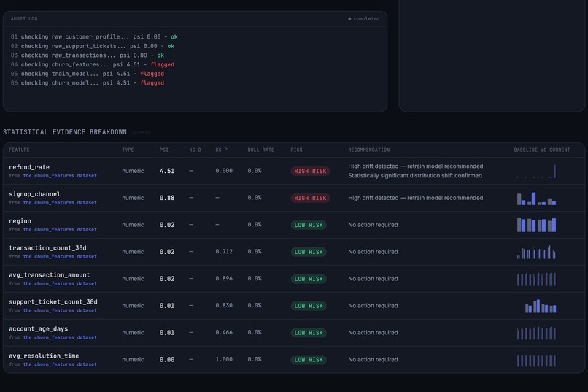588x392 pixels.
Task: Sort table by RISK column header
Action: click(x=296, y=150)
